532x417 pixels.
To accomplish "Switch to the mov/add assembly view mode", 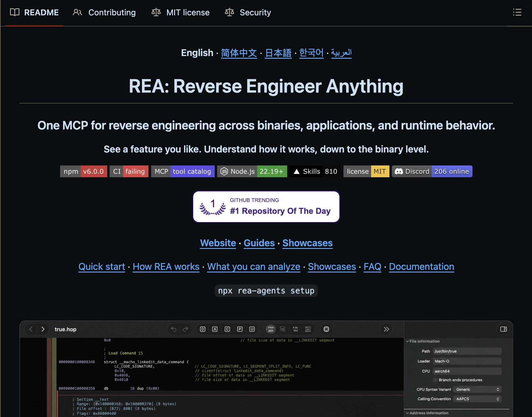I will click(x=271, y=329).
